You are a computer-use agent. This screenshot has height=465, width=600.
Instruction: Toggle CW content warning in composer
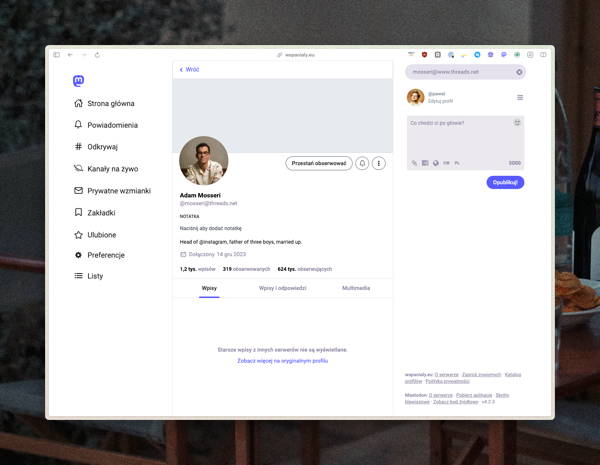click(x=446, y=163)
